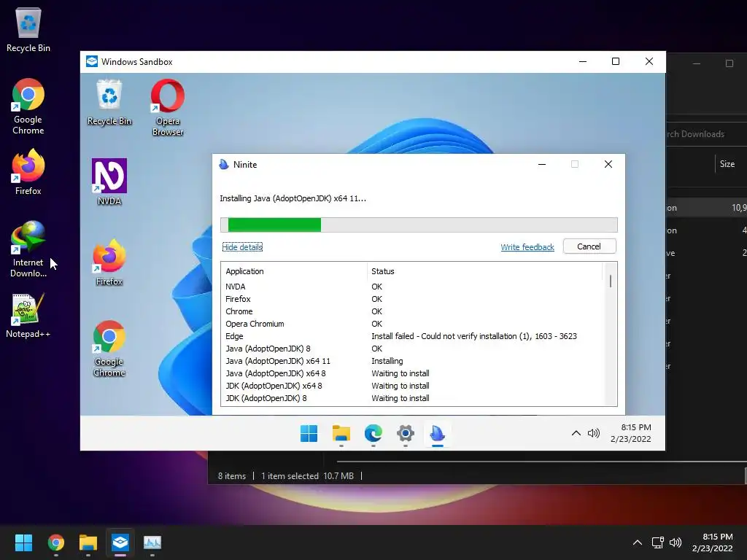Open Sandbox clock showing 8:15 PM

point(631,433)
